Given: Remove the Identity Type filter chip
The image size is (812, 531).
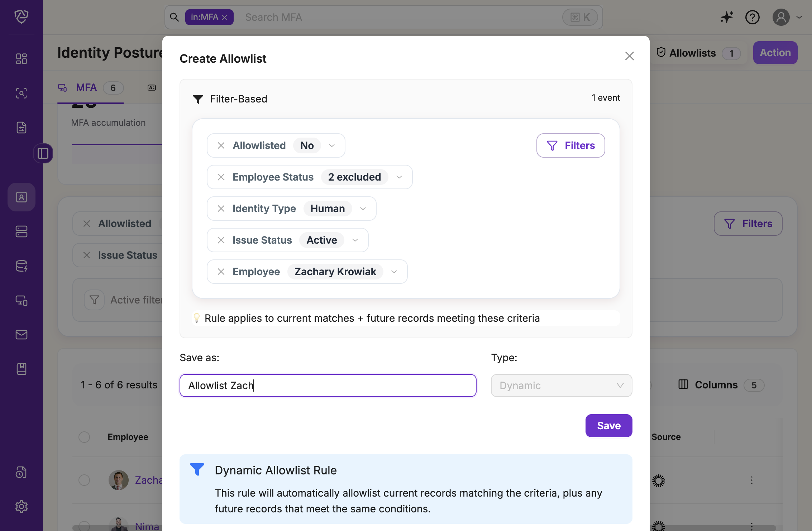Looking at the screenshot, I should 221,209.
